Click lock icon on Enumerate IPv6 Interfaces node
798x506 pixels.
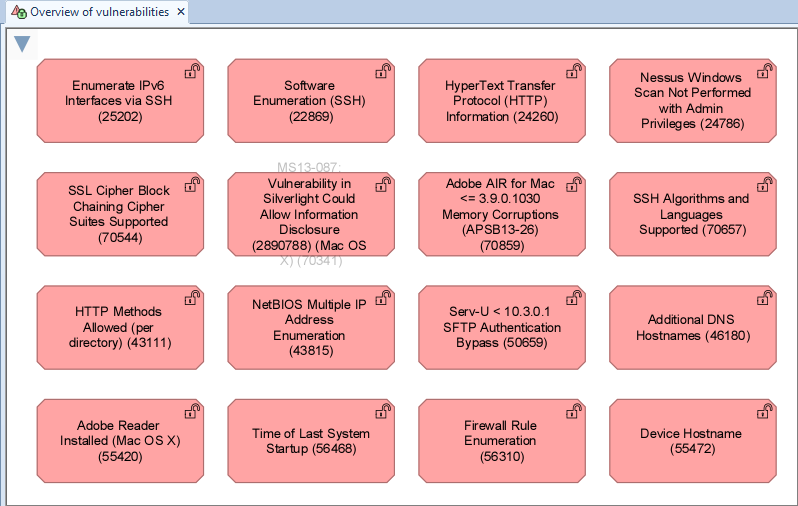(x=192, y=71)
